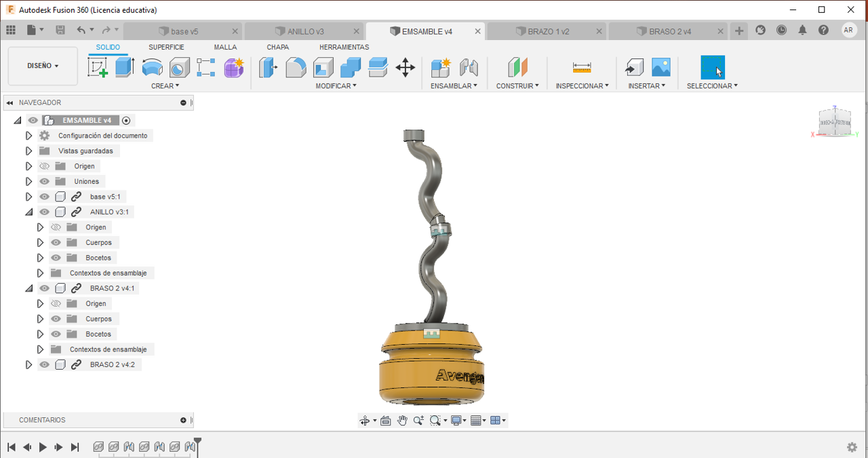
Task: Select the Move/Copy tool
Action: point(405,67)
